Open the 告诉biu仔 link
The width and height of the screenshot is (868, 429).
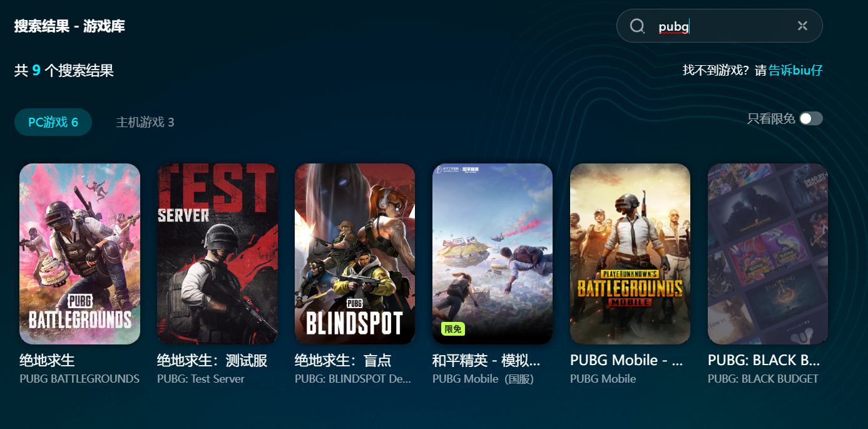click(x=795, y=70)
